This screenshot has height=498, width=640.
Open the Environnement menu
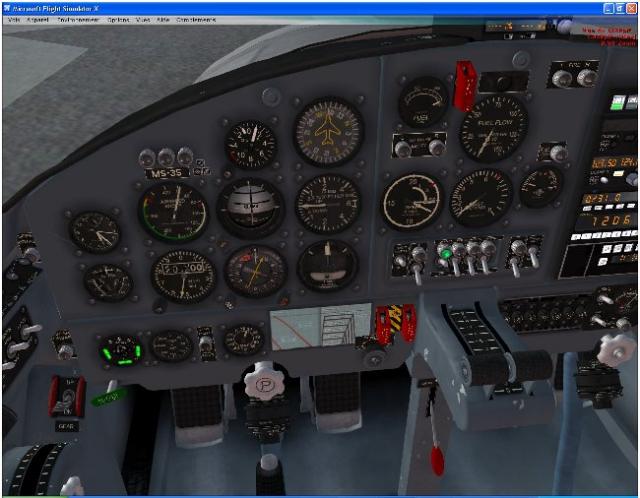click(x=78, y=20)
